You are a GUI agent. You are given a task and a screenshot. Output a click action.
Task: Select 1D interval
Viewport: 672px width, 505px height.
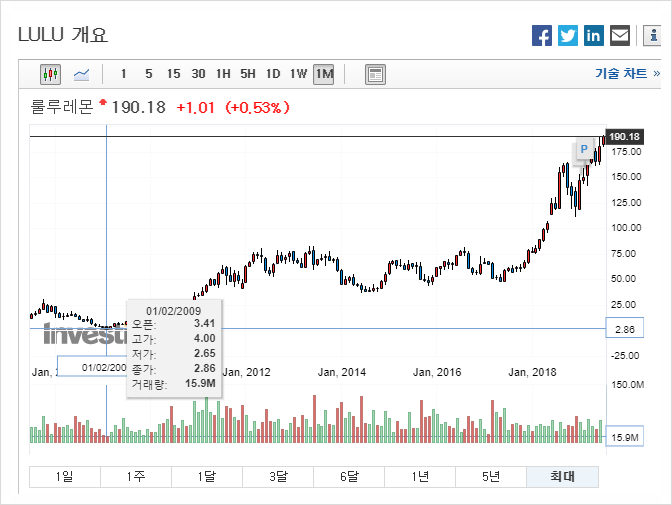tap(273, 74)
